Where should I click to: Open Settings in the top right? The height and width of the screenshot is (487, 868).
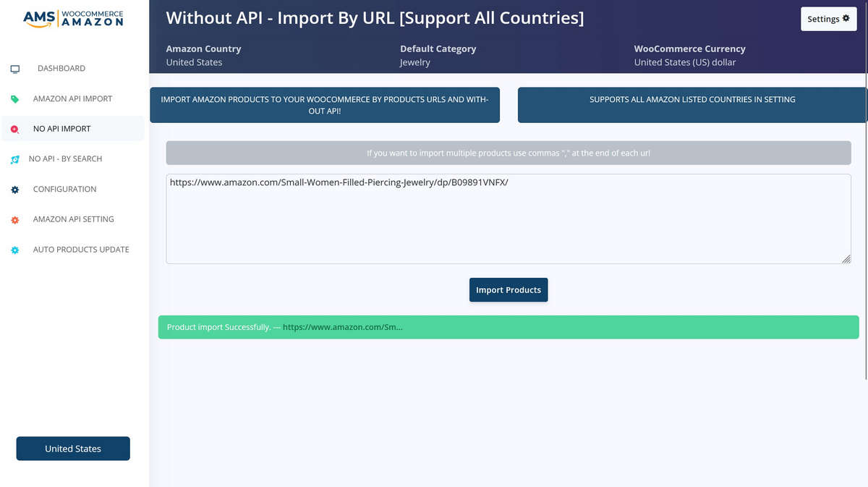[x=828, y=19]
